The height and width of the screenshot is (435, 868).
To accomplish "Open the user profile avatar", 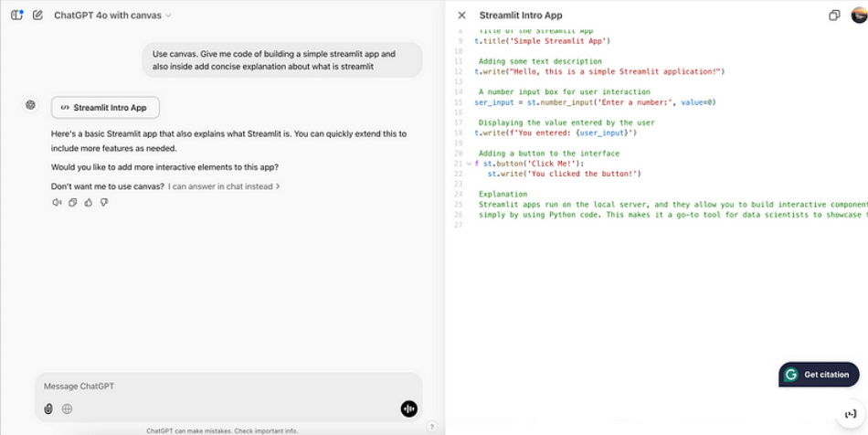I will [x=860, y=16].
